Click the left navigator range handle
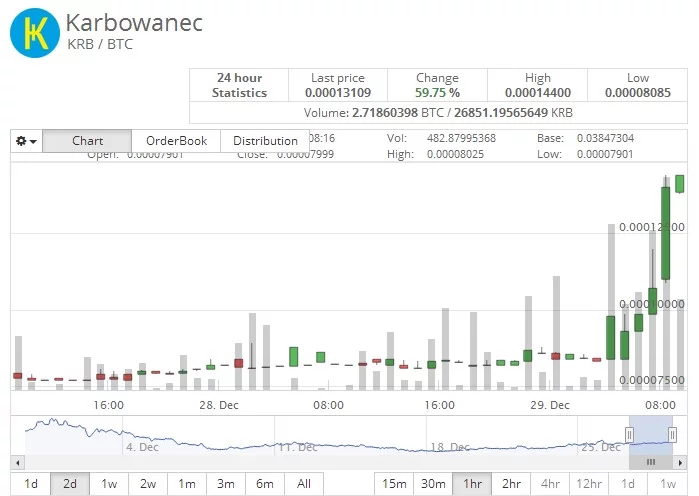The image size is (699, 496). [629, 435]
